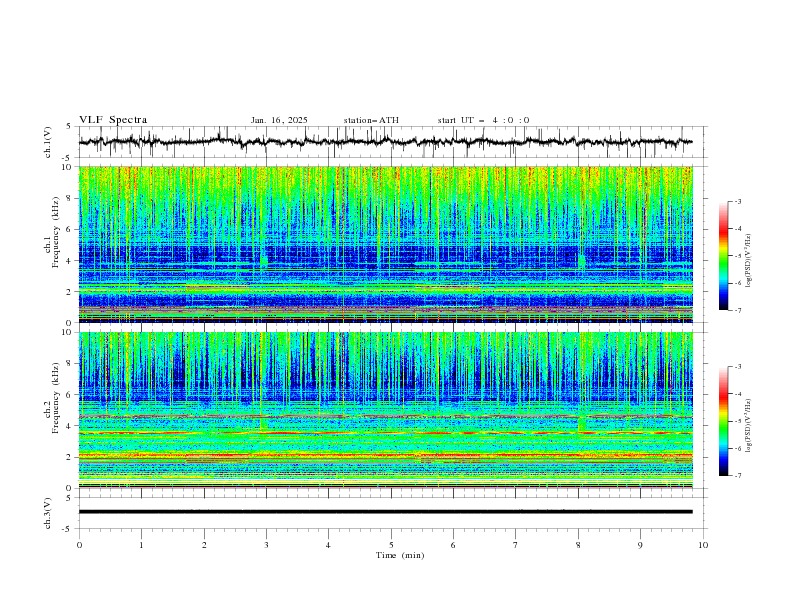792x612 pixels.
Task: Click the ch.1 voltage waveform trace
Action: pos(385,142)
